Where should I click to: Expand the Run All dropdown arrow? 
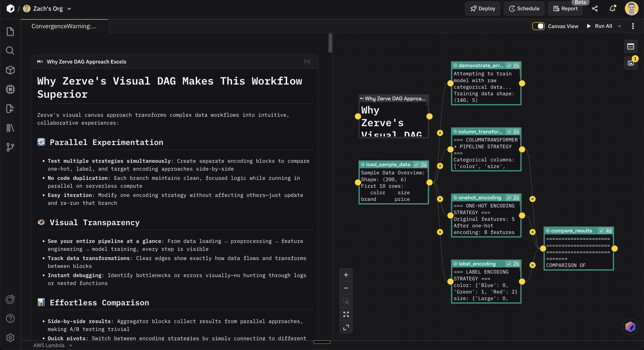pyautogui.click(x=620, y=26)
